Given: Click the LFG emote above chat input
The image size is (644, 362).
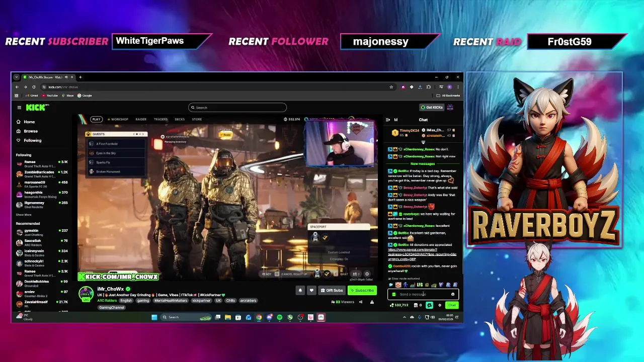Looking at the screenshot, I should pyautogui.click(x=419, y=285).
